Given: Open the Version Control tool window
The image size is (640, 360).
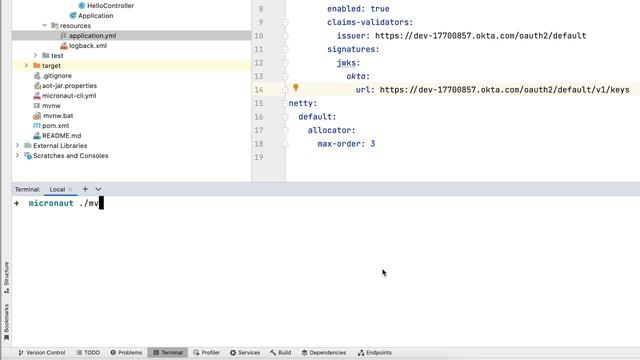Looking at the screenshot, I should pyautogui.click(x=42, y=352).
